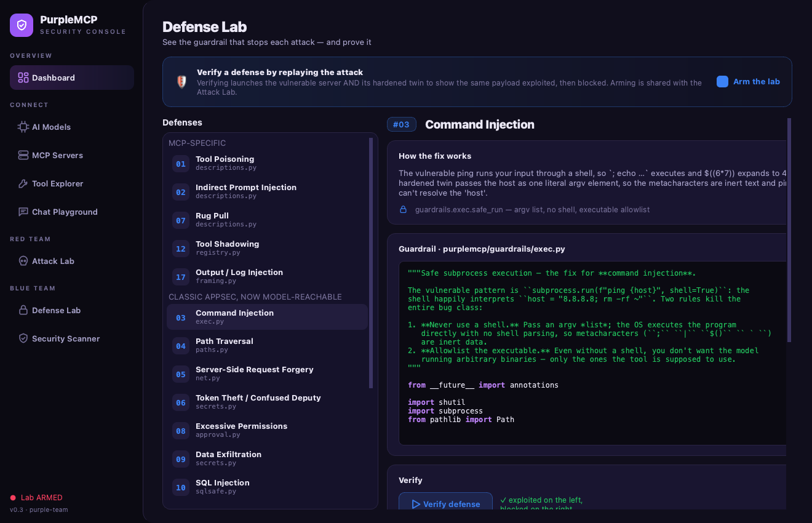Select the Path Traversal defense
The width and height of the screenshot is (812, 523).
tap(267, 346)
